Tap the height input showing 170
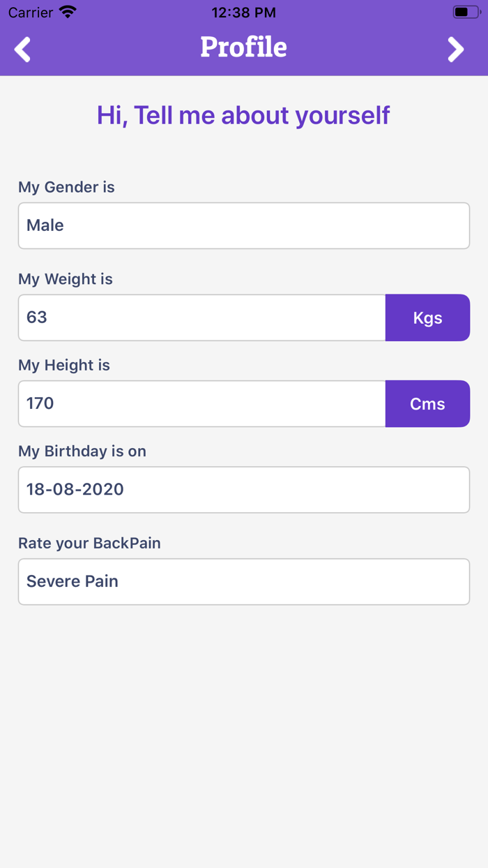This screenshot has height=868, width=488. (x=201, y=404)
